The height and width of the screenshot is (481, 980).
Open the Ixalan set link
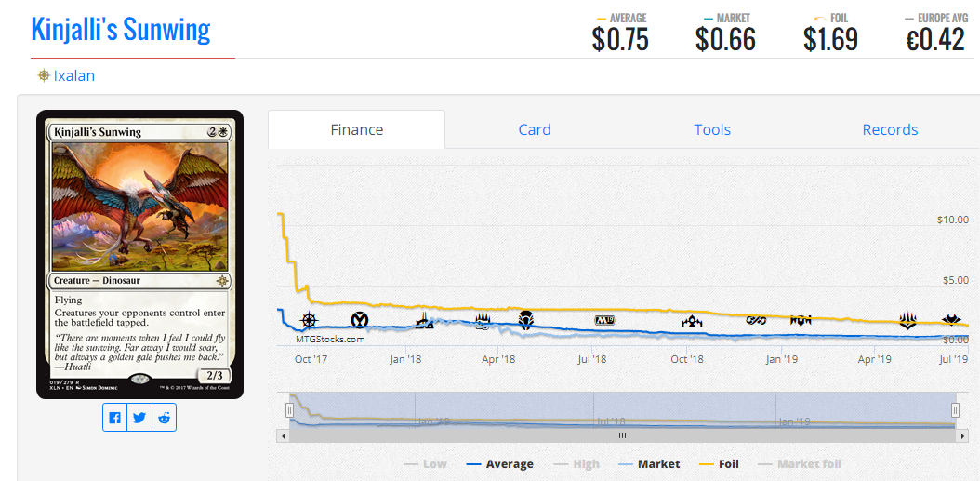[x=74, y=76]
